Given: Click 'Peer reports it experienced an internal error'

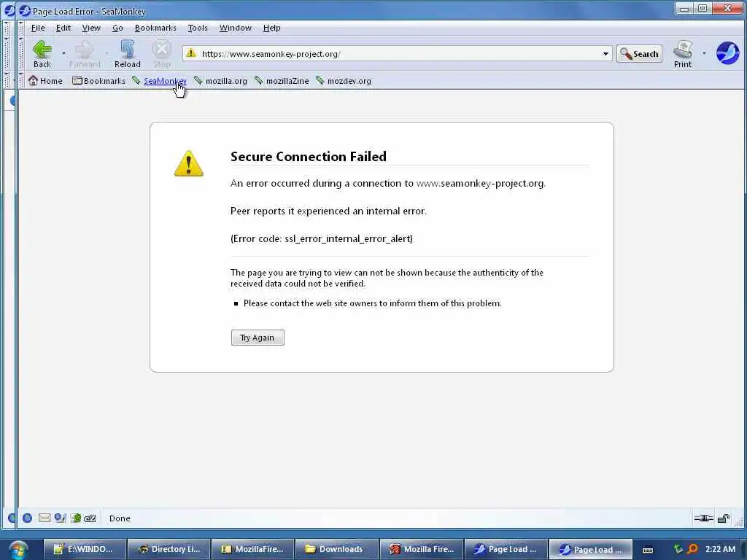Looking at the screenshot, I should tap(328, 211).
